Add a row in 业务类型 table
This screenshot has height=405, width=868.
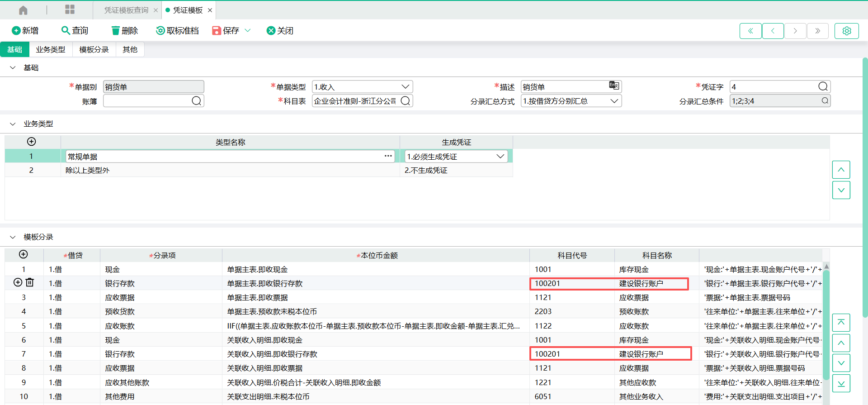click(x=32, y=142)
